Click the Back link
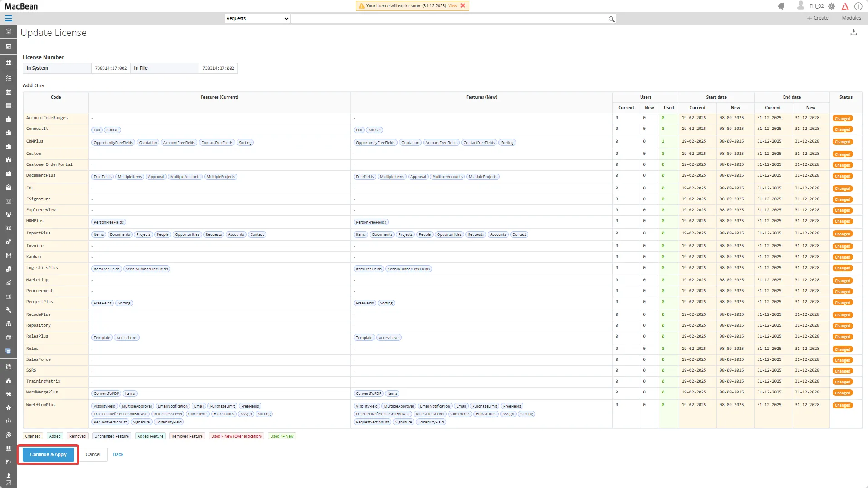The height and width of the screenshot is (488, 868). coord(118,454)
